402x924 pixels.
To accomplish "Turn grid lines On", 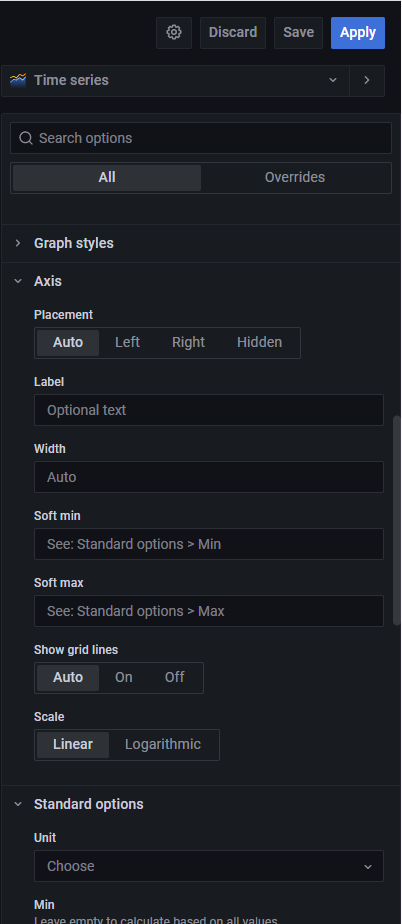I will pos(124,677).
